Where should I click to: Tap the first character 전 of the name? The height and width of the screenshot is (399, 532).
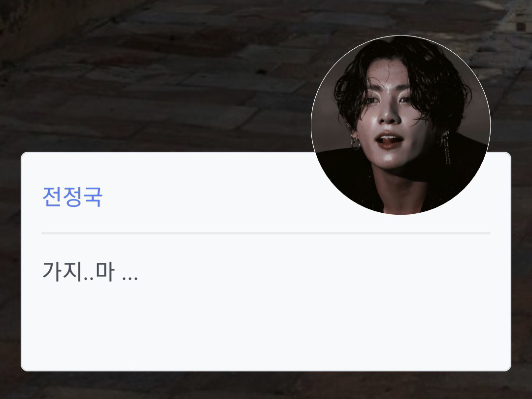(52, 197)
